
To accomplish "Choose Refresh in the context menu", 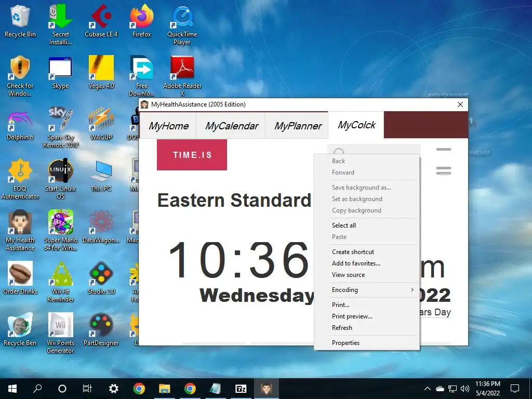I will [x=367, y=328].
